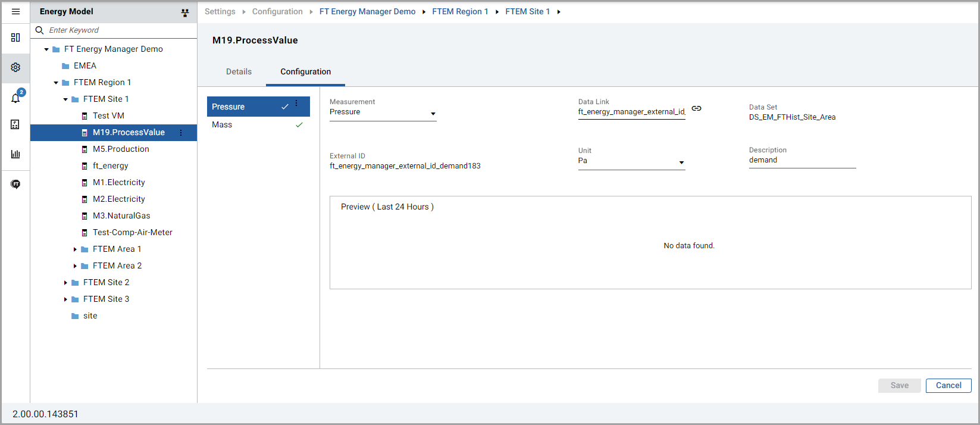This screenshot has height=425, width=980.
Task: Open the dashboard icon in sidebar
Action: (x=15, y=37)
